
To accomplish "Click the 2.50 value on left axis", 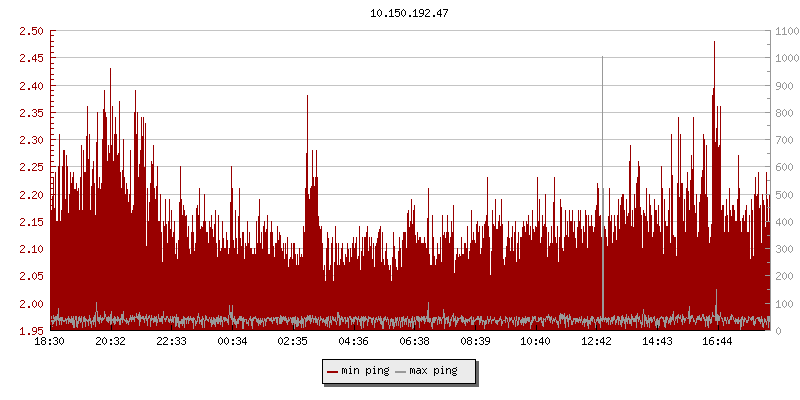I will (31, 31).
